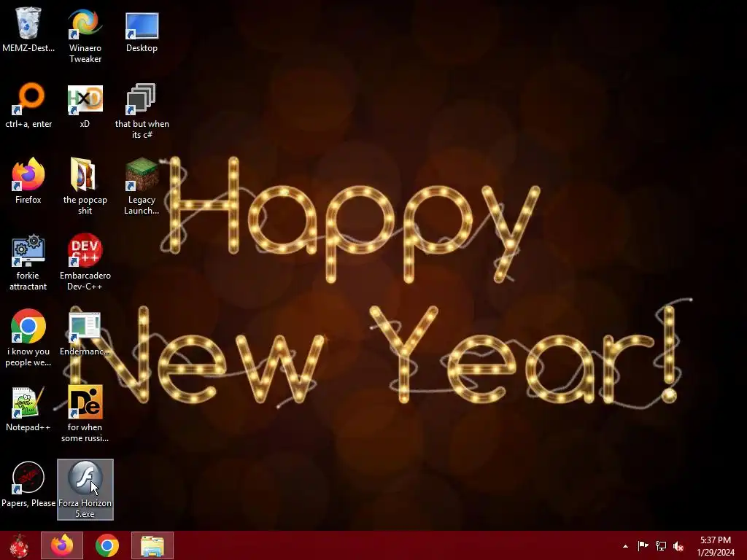
Task: Select the MEMZ-Dest... recycle bin icon
Action: click(x=28, y=23)
